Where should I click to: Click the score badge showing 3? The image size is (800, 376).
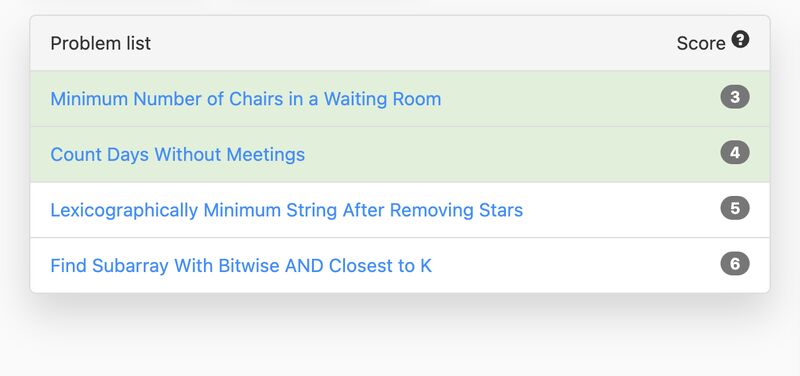[x=735, y=97]
